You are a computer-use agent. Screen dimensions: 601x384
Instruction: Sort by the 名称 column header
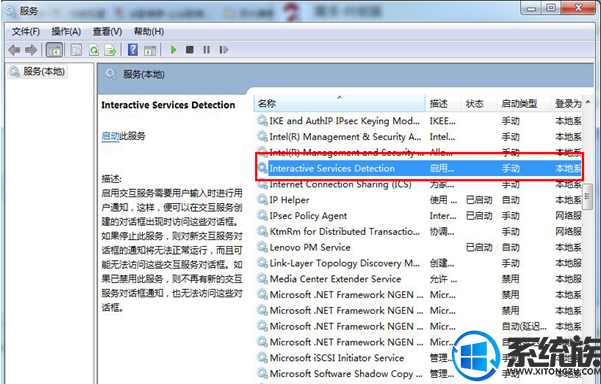339,103
